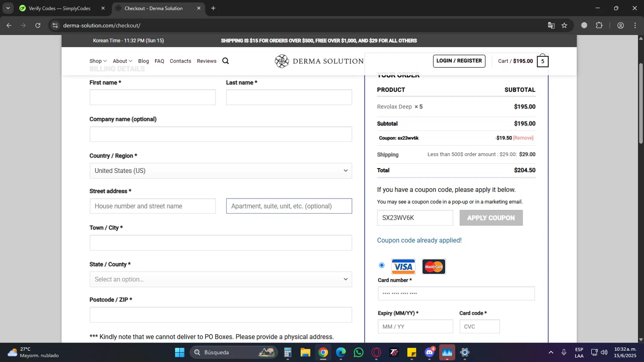Open the weather widget on taskbar
644x362 pixels.
pos(33,353)
